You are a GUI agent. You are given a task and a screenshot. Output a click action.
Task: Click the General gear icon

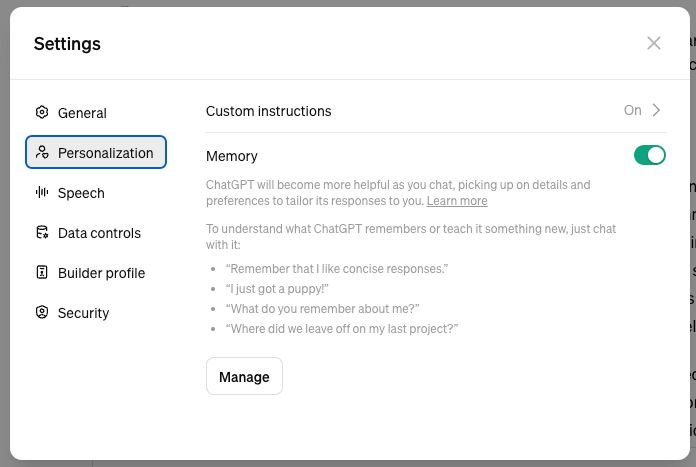(x=42, y=112)
